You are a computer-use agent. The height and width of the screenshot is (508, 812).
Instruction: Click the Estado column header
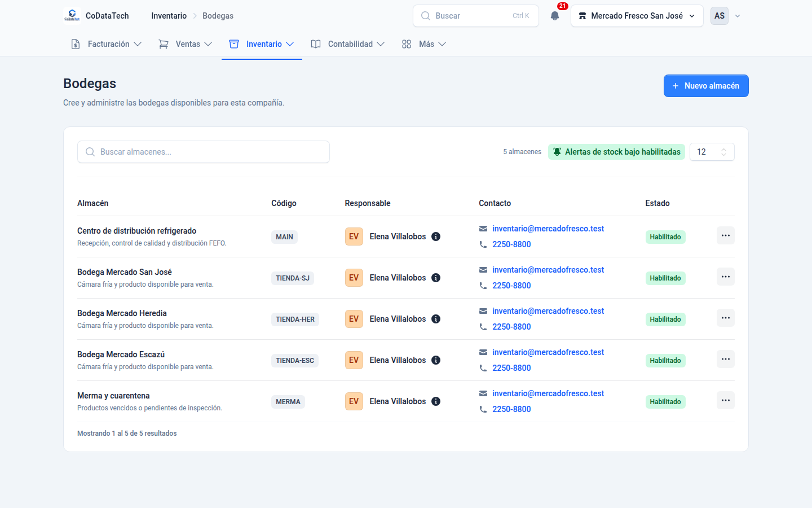[x=657, y=203]
